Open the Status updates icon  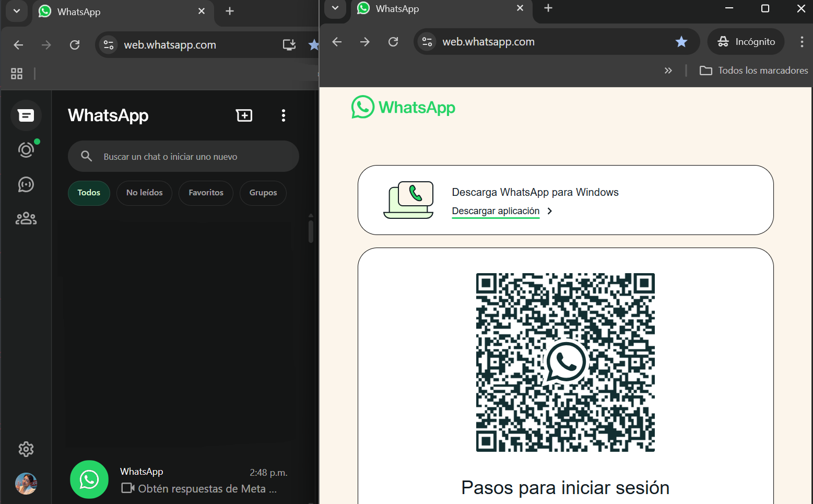[x=26, y=150]
